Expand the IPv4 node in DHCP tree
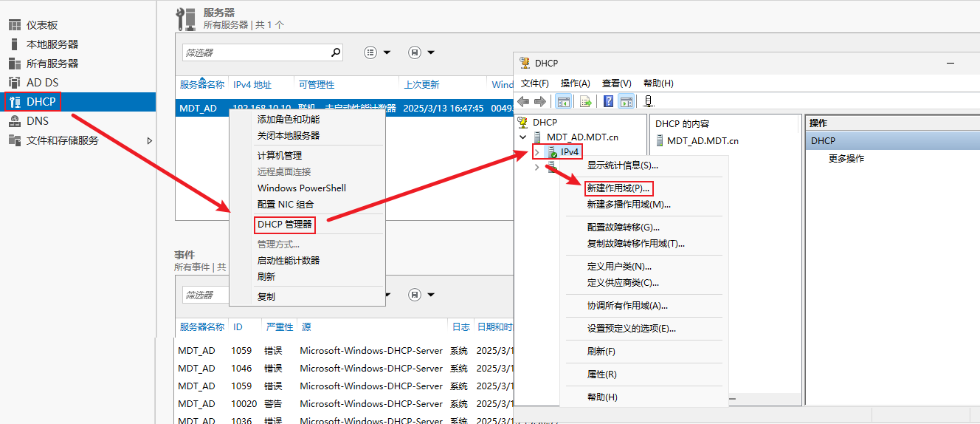The image size is (980, 424). [536, 151]
